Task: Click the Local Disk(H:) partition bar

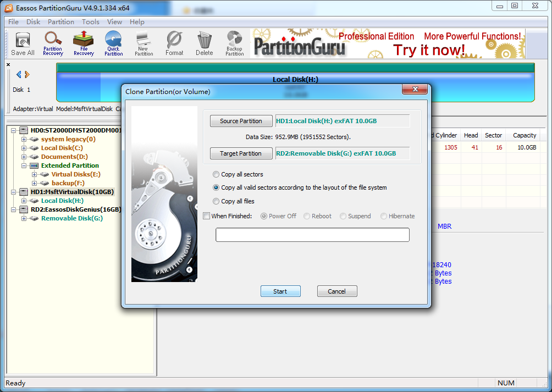Action: pos(295,82)
